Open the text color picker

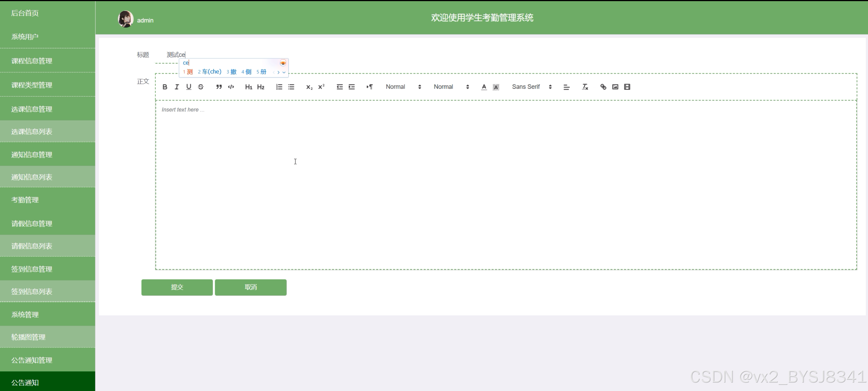tap(484, 87)
